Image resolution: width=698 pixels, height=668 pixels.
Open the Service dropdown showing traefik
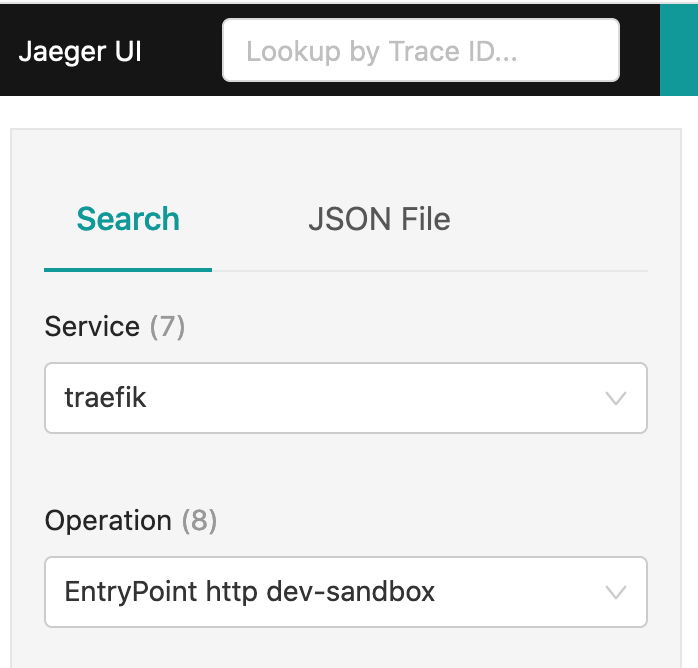pyautogui.click(x=330, y=398)
